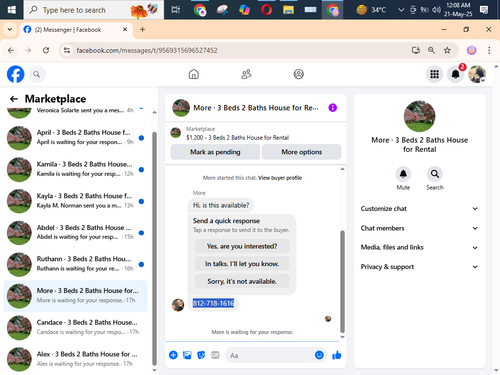Click the browser address bar URL
This screenshot has height=375, width=500.
[x=147, y=50]
